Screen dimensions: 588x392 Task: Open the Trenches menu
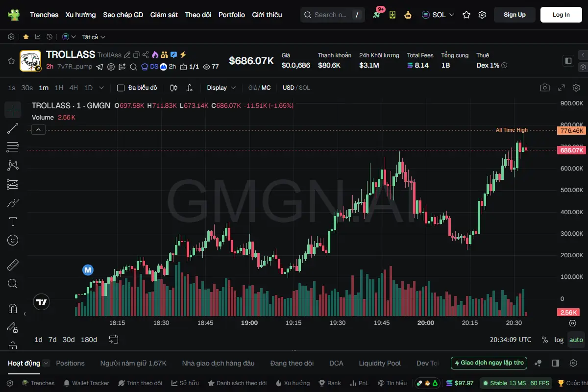pos(44,15)
